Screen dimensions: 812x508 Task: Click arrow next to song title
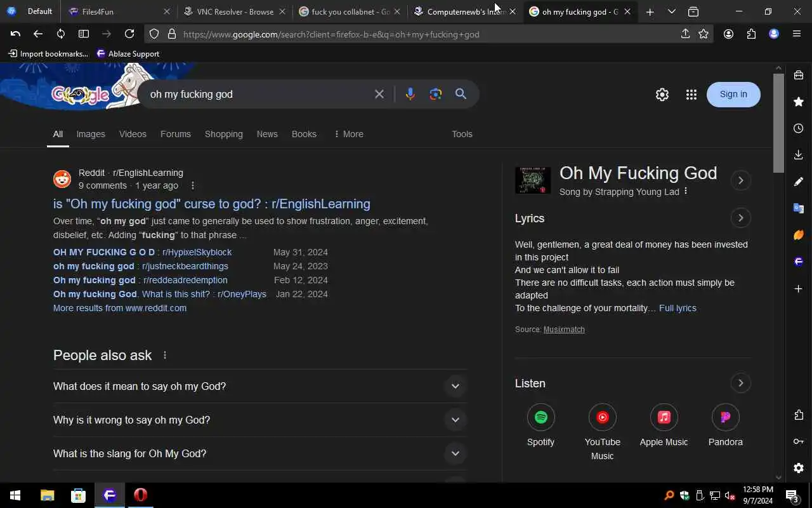740,180
